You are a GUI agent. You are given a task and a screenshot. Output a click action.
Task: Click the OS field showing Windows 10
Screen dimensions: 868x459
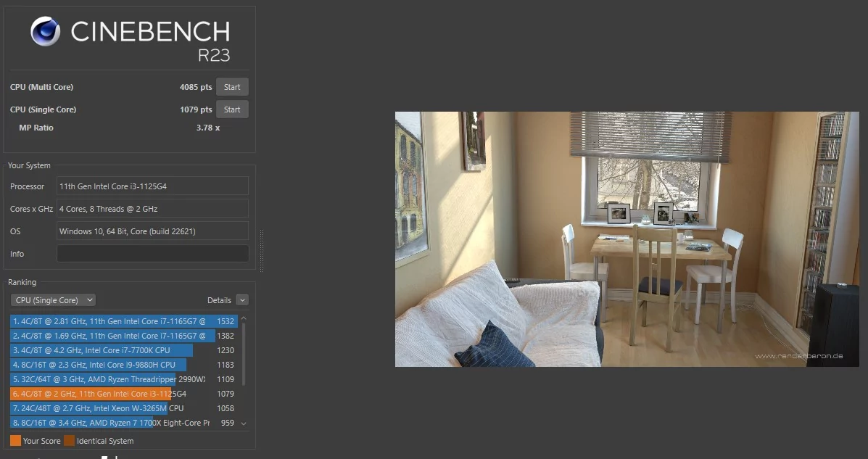click(152, 231)
